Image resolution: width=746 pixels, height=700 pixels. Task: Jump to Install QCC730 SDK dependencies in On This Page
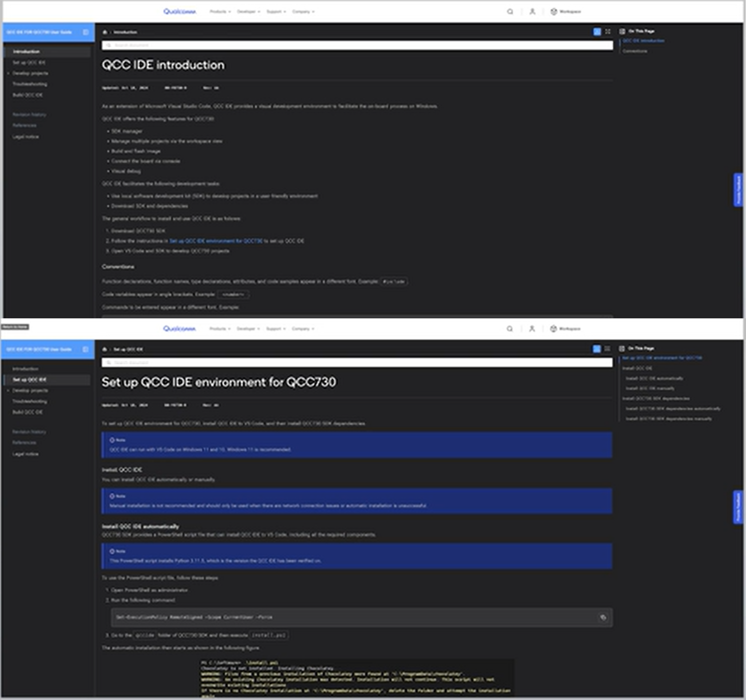coord(656,399)
